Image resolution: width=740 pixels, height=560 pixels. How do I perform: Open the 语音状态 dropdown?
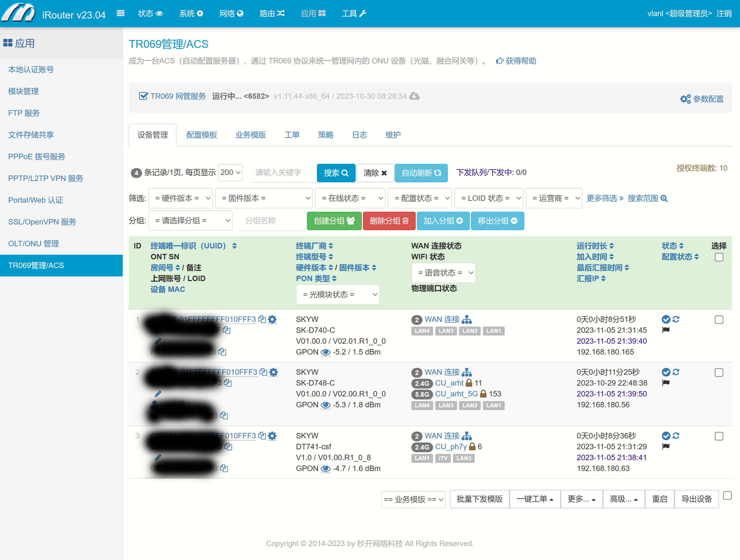coord(443,273)
